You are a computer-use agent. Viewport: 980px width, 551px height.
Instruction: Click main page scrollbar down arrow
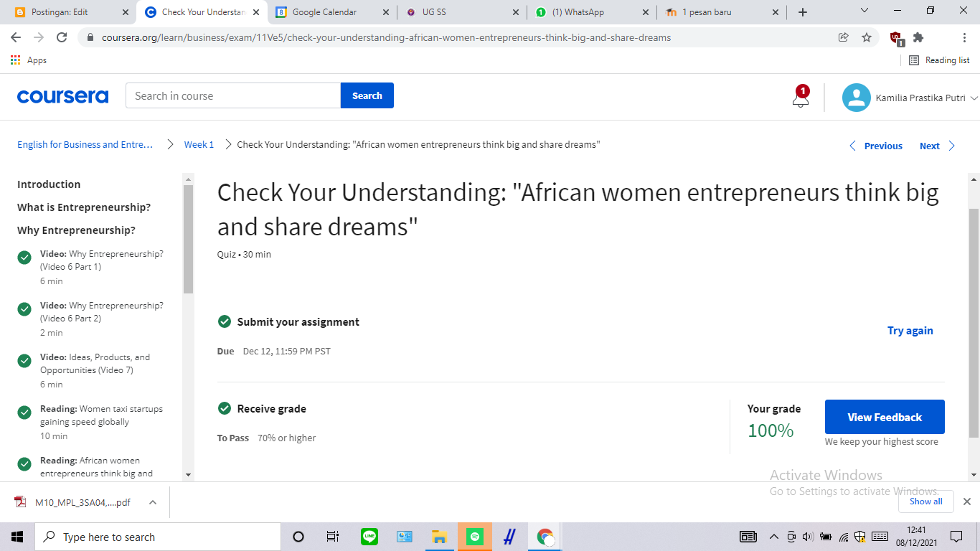pyautogui.click(x=974, y=474)
